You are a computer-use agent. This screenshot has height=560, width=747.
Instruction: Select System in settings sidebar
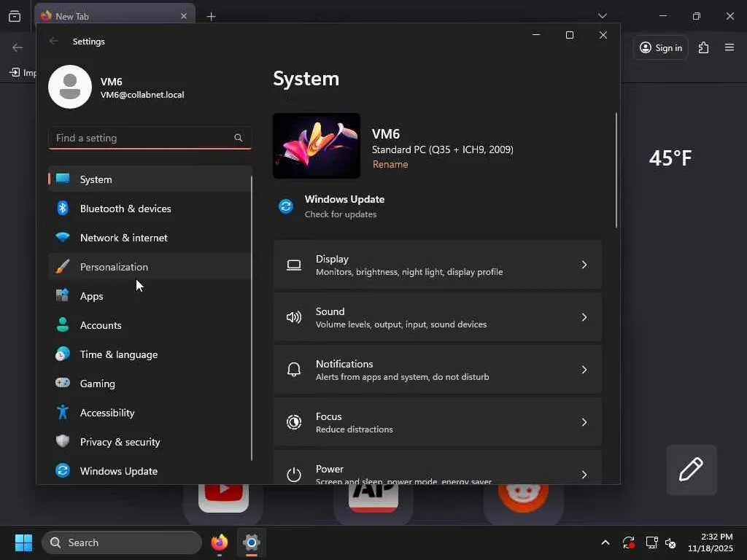[150, 179]
